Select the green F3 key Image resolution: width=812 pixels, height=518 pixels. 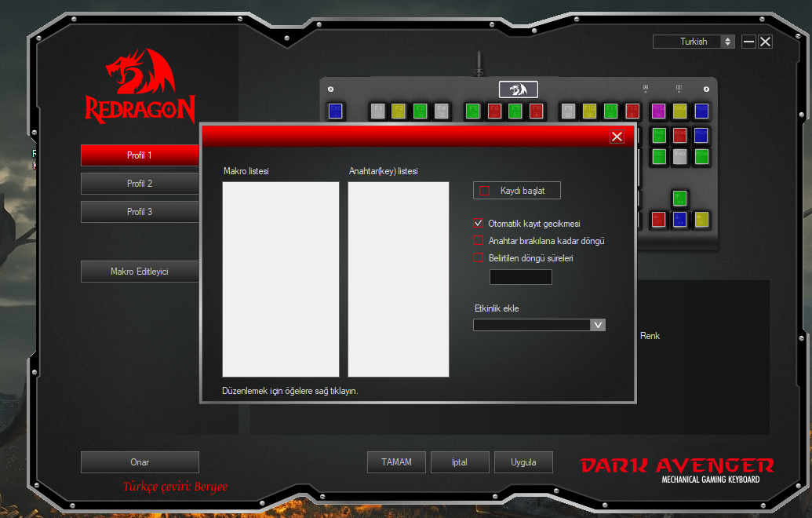[420, 111]
